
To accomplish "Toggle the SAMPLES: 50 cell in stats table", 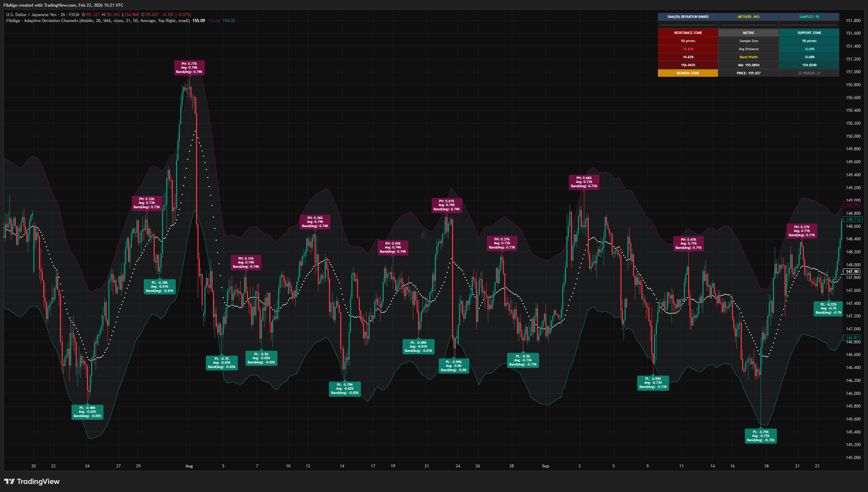I will (809, 16).
